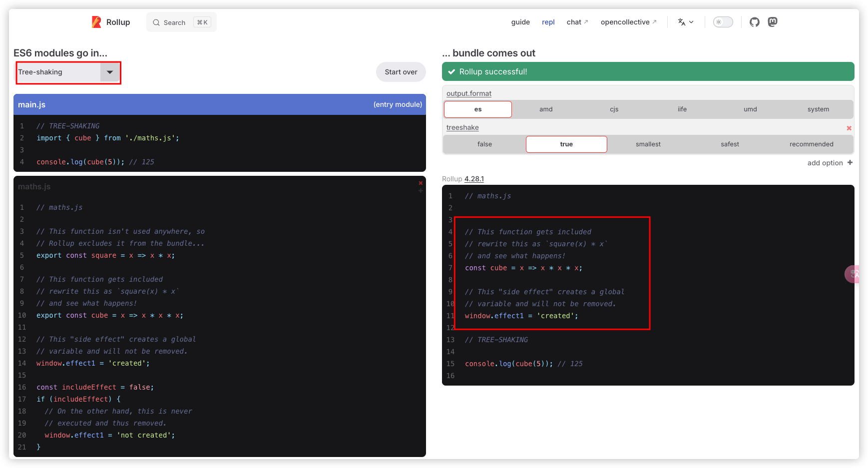Click the translate floating icon at right edge
The height and width of the screenshot is (468, 868).
(x=852, y=274)
